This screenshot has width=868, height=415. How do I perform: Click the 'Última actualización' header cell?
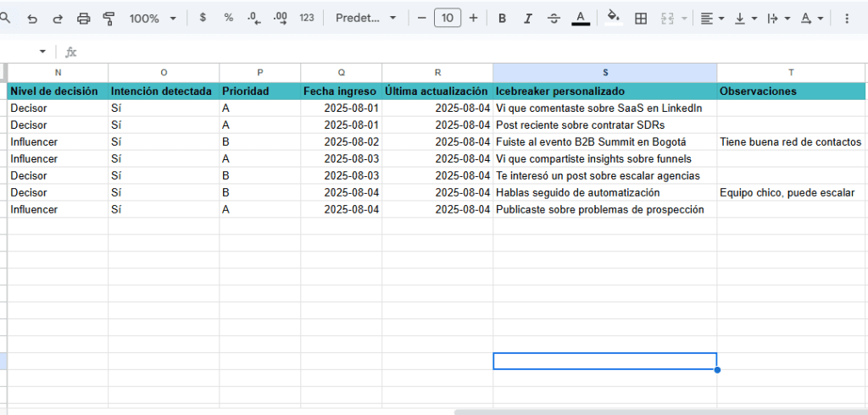pyautogui.click(x=437, y=91)
